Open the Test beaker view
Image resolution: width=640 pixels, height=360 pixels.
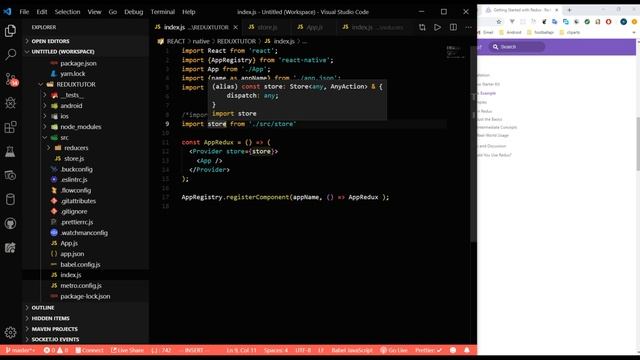pos(10,151)
